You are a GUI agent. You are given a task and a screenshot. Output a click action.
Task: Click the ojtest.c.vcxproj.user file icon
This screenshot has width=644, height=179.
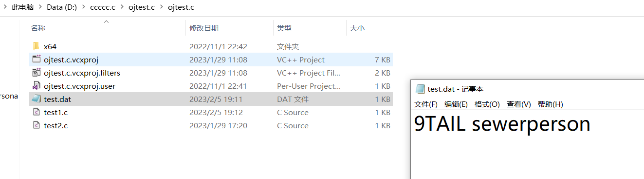pyautogui.click(x=36, y=86)
